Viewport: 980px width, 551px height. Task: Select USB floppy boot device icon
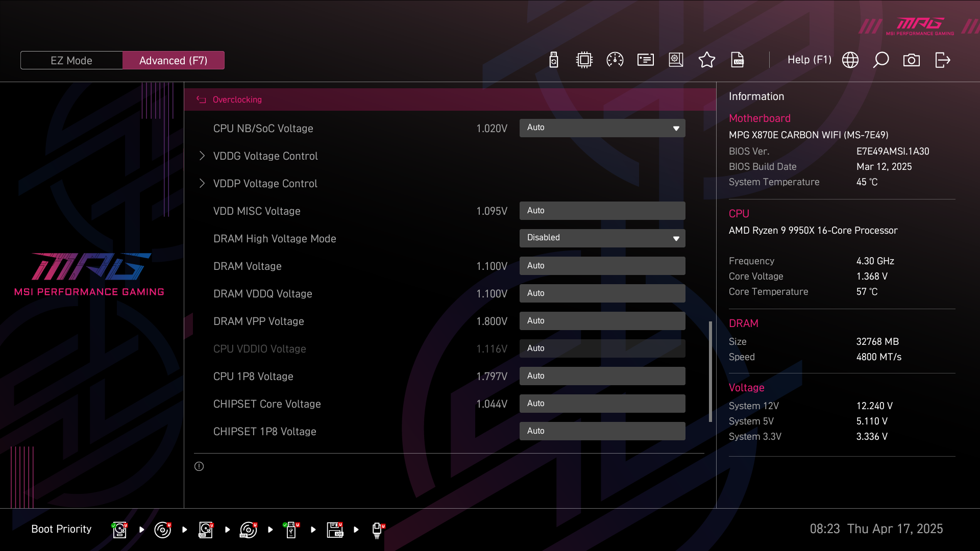click(x=335, y=530)
